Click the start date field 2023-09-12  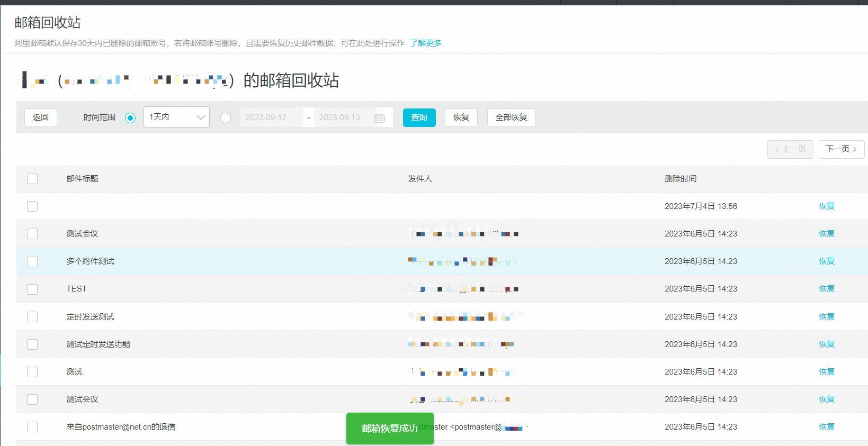coord(271,117)
